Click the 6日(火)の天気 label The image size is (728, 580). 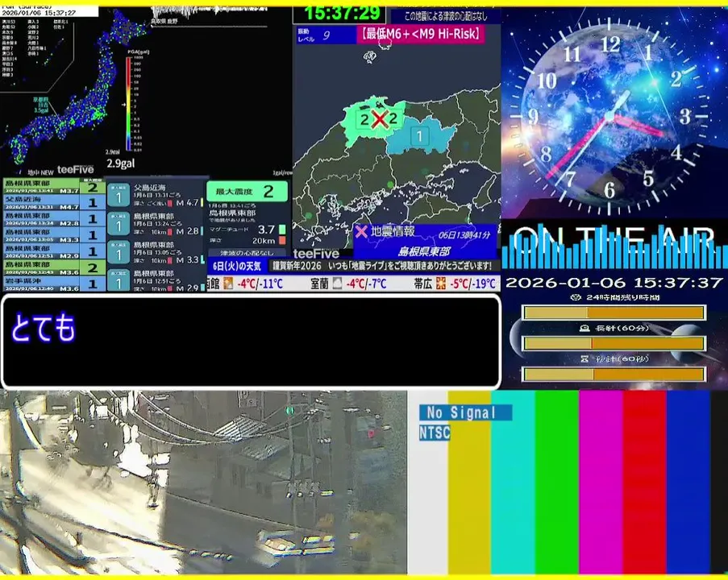click(237, 266)
